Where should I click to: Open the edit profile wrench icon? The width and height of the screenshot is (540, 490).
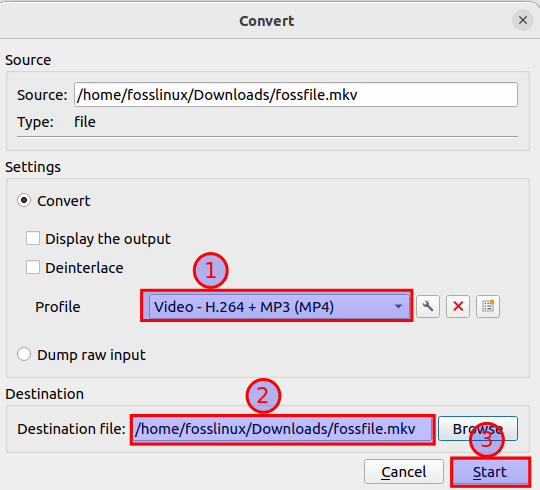(428, 306)
